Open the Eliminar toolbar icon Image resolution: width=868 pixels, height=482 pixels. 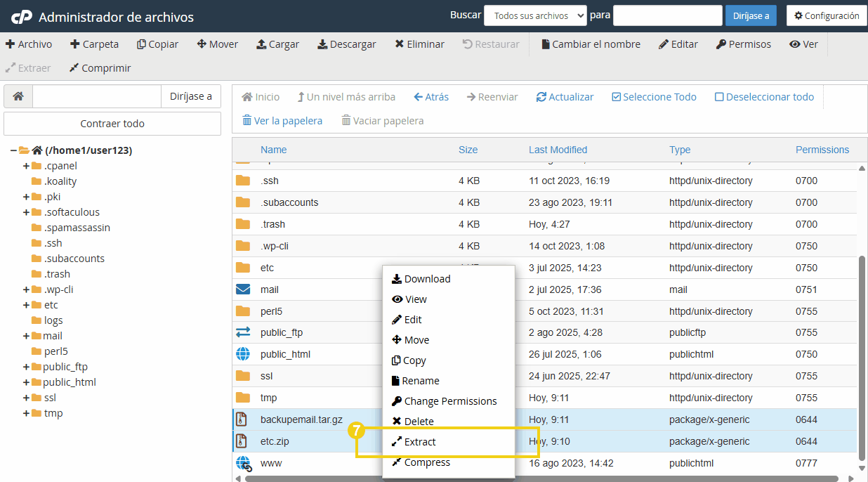tap(419, 44)
